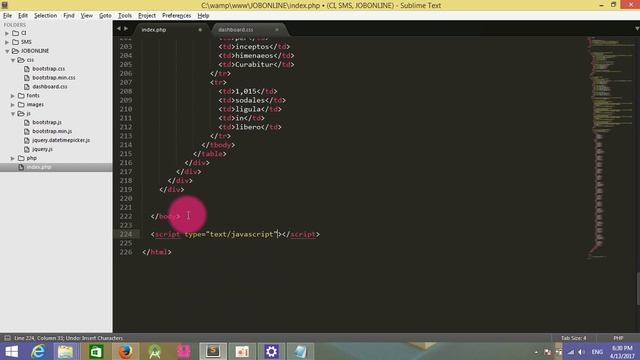
Task: Open the Selection menu
Action: 45,16
